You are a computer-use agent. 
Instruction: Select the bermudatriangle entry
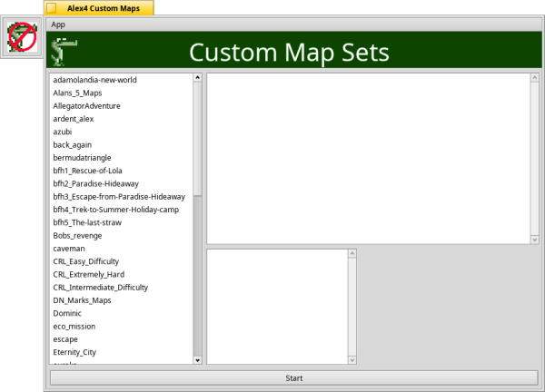point(84,158)
